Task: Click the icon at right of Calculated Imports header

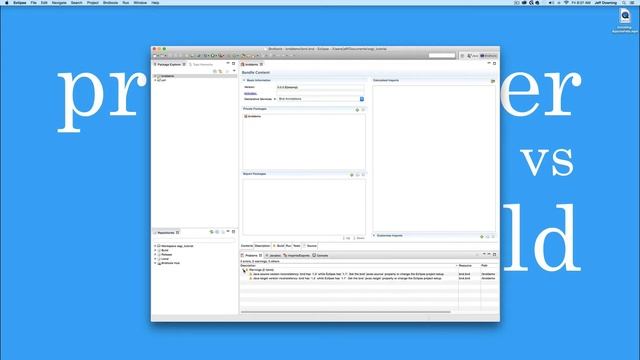Action: 493,81
